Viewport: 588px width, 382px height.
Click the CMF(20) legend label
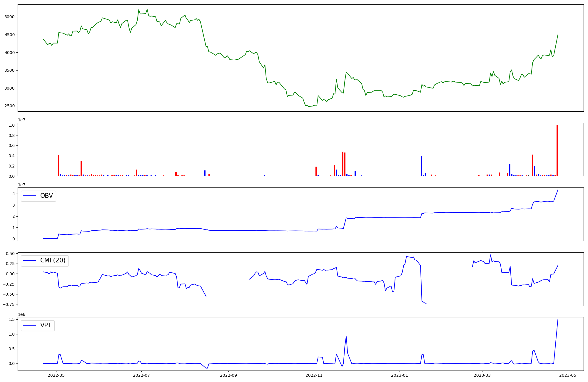[53, 261]
